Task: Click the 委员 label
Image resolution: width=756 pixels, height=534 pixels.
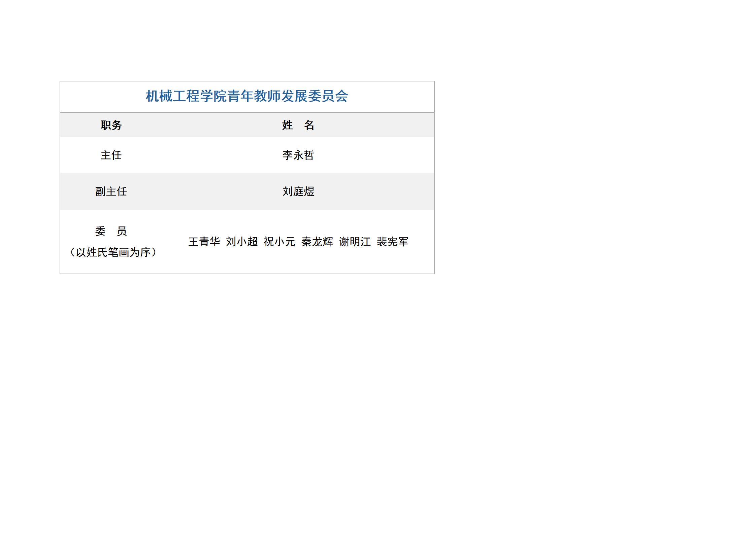Action: pyautogui.click(x=111, y=231)
